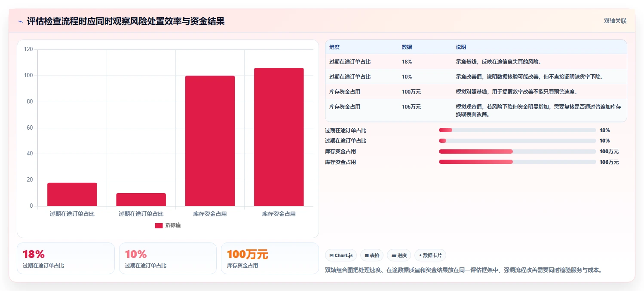Click 库存资金占用 in the table's 100万元 row
This screenshot has width=644, height=291.
click(x=345, y=92)
